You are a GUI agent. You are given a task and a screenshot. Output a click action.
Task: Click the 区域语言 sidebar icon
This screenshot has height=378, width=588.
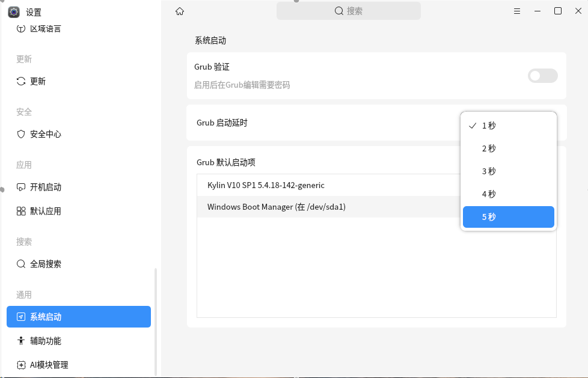(x=21, y=28)
